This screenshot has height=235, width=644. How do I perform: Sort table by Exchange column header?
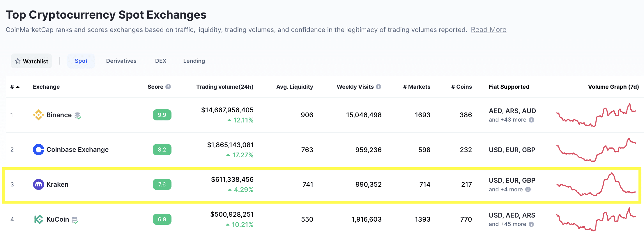tap(46, 87)
